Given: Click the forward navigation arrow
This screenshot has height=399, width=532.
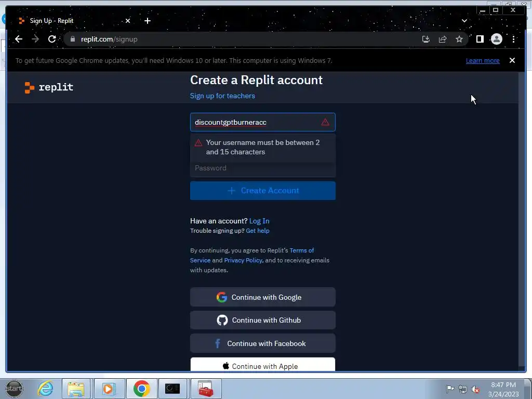Looking at the screenshot, I should click(35, 39).
